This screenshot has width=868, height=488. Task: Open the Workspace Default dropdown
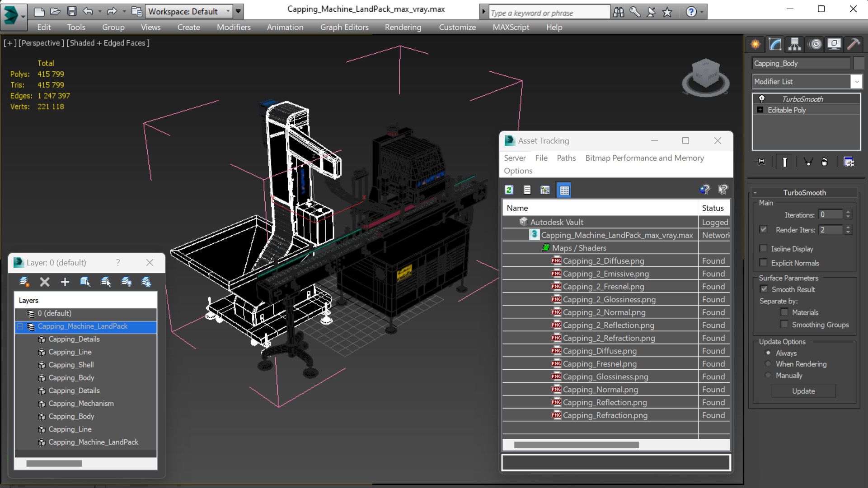pyautogui.click(x=228, y=11)
